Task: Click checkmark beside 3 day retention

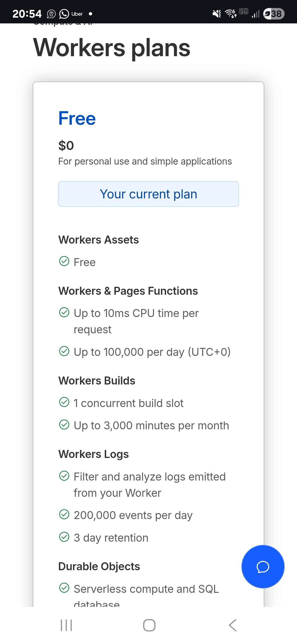Action: pyautogui.click(x=64, y=537)
